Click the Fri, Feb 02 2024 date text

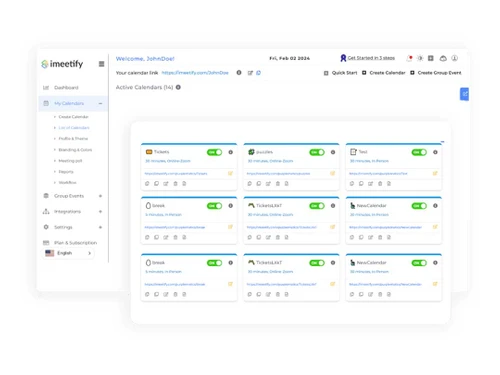[290, 58]
